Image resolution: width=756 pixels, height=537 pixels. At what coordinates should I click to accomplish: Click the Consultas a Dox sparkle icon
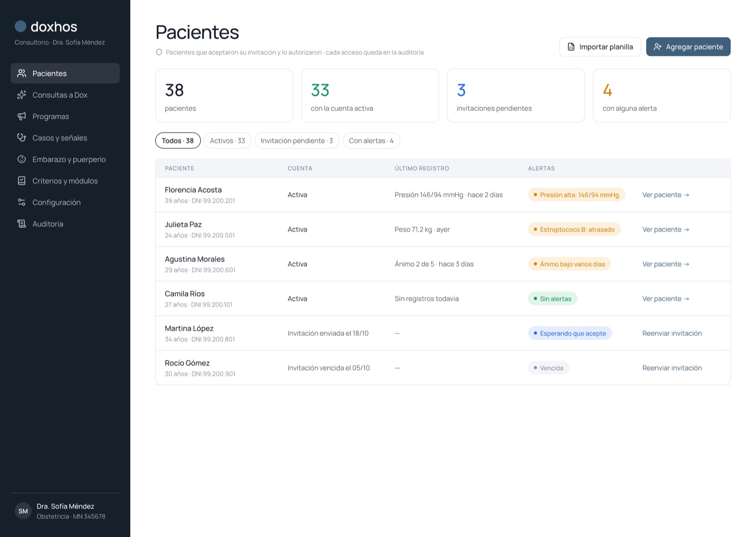click(22, 95)
